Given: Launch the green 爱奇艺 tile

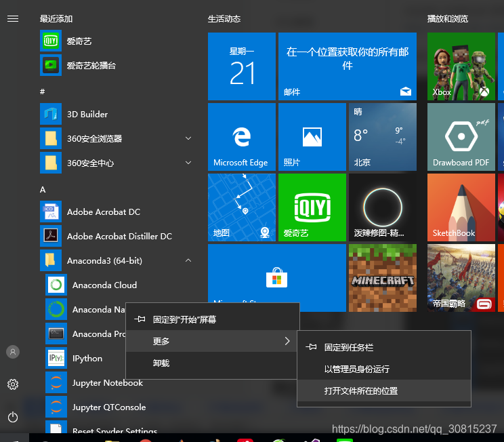Looking at the screenshot, I should click(312, 207).
